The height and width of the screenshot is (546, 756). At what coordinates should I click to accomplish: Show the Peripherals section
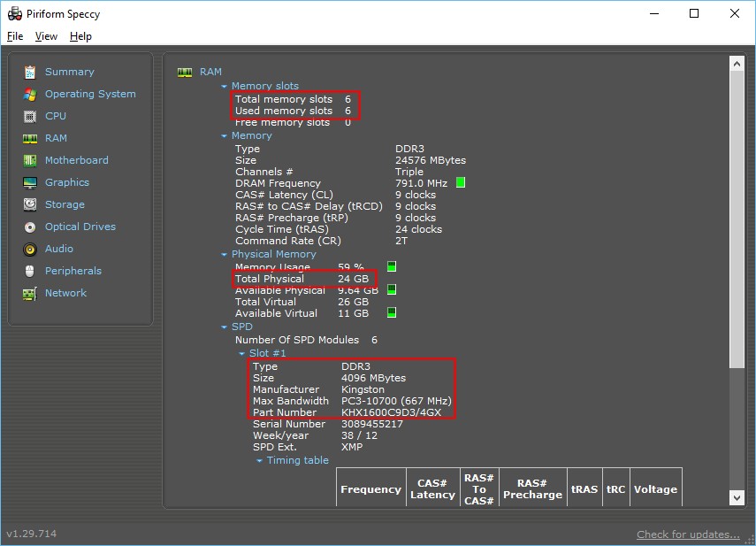pos(73,271)
